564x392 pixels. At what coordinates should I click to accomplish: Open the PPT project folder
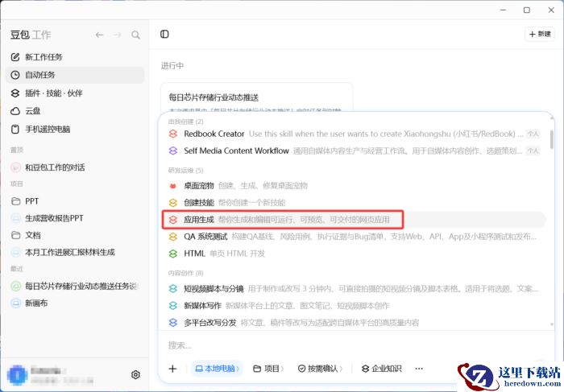click(75, 201)
